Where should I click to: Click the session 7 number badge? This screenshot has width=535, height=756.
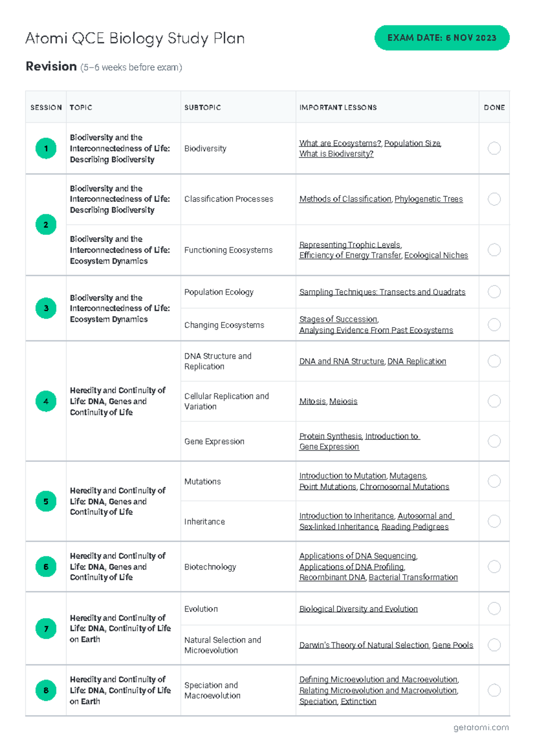click(46, 629)
